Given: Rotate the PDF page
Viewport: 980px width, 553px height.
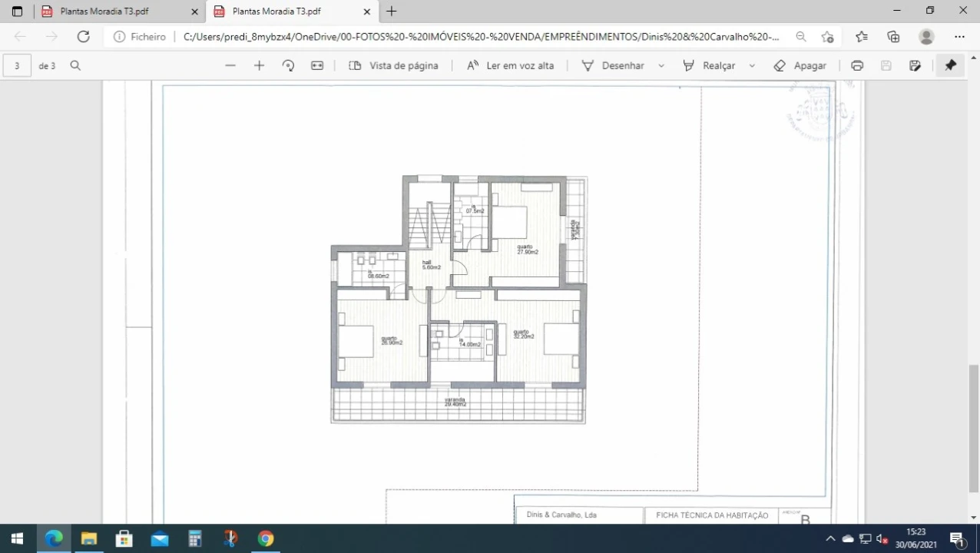Looking at the screenshot, I should tap(288, 66).
